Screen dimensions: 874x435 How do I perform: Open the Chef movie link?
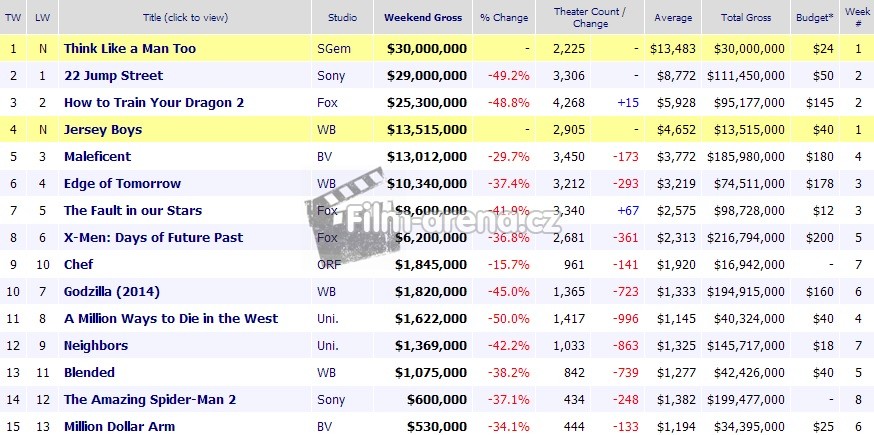point(78,264)
